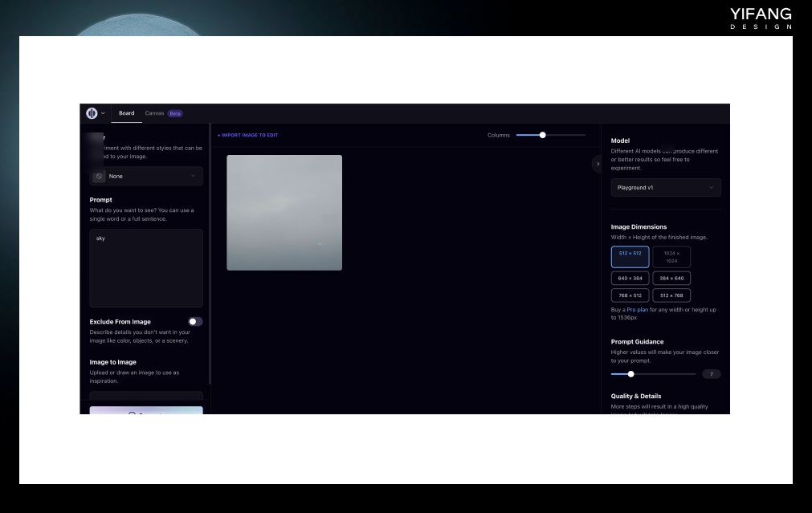Open the Playground v1 model dropdown

[665, 188]
